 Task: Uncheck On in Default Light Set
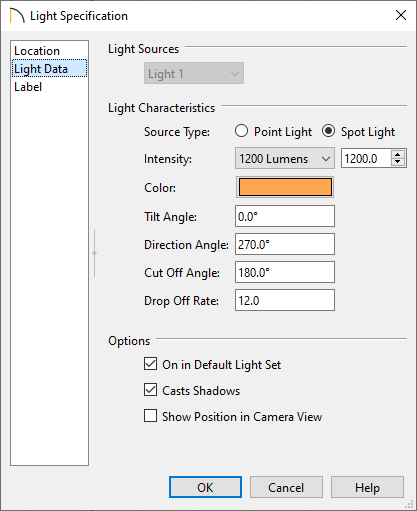[151, 364]
